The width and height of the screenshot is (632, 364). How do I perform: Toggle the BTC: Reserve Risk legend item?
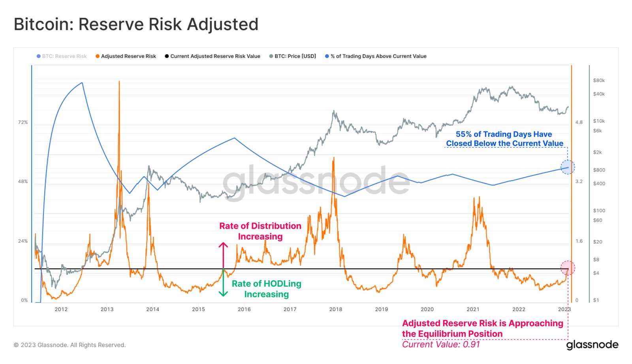point(62,56)
